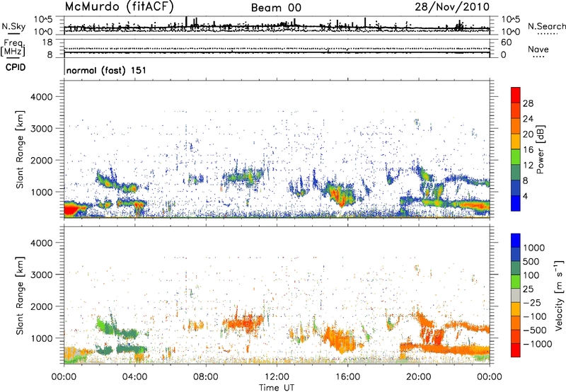This screenshot has width=566, height=392.
Task: Click the 28 label on the power colorbar
Action: pos(528,103)
